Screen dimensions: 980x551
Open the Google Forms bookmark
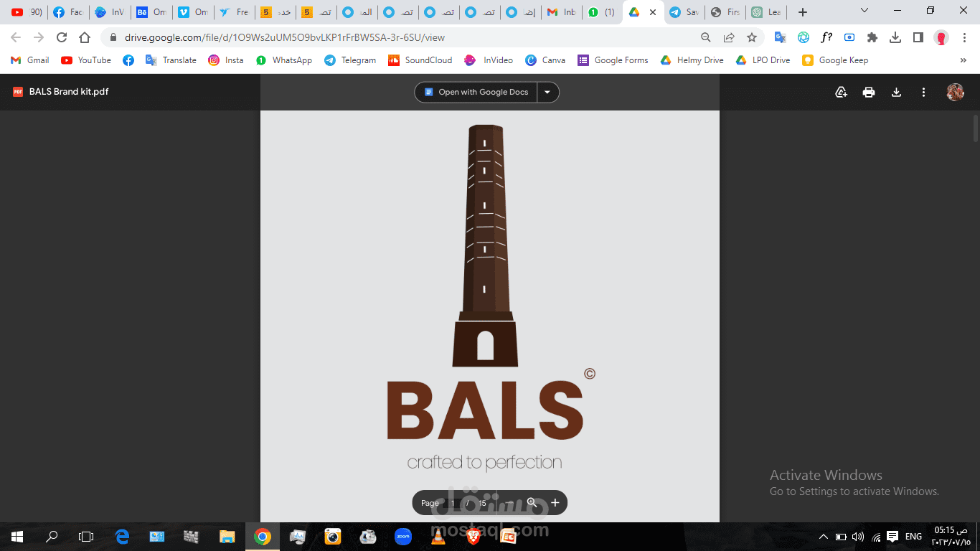coord(613,60)
